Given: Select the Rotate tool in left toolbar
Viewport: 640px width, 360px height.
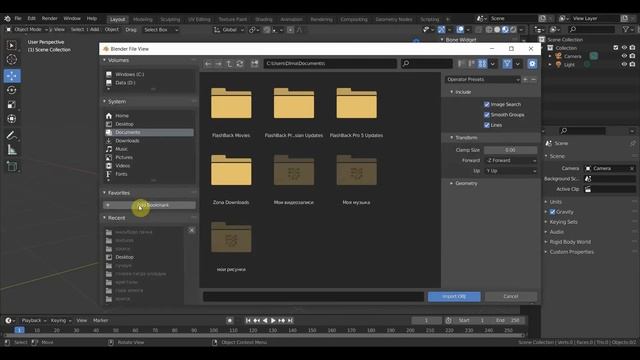Looking at the screenshot, I should (11, 90).
